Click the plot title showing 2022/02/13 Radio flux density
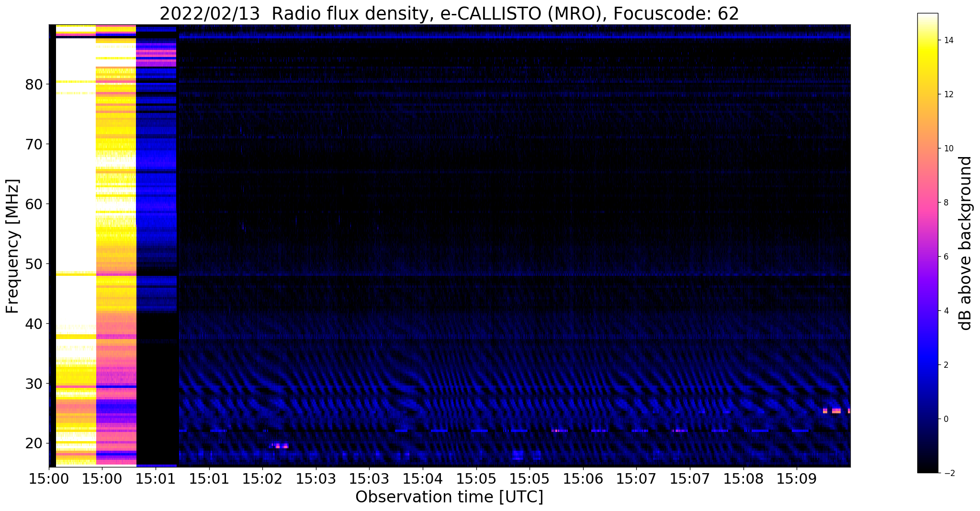 tap(449, 13)
